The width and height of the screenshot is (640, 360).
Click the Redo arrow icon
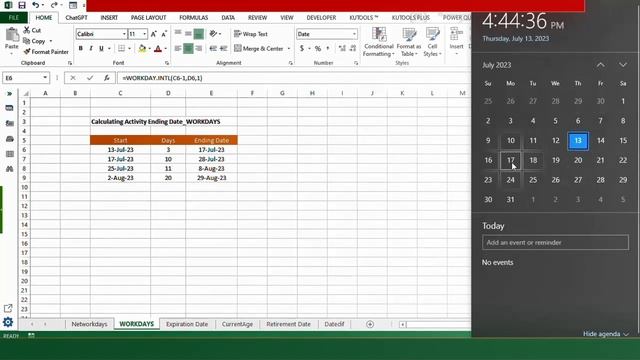click(54, 5)
